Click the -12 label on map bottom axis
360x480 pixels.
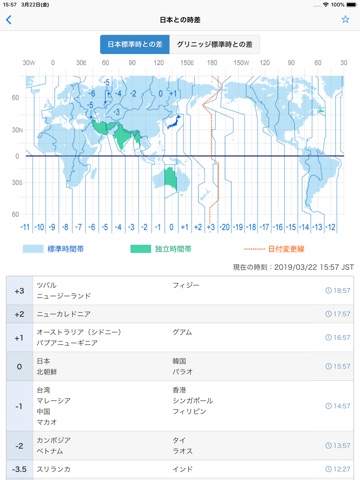pos(331,227)
